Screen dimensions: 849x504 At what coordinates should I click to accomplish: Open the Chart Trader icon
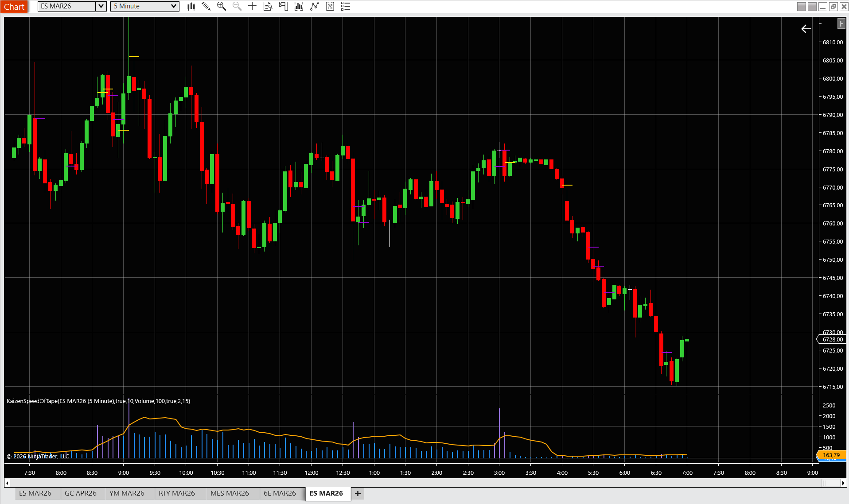283,6
